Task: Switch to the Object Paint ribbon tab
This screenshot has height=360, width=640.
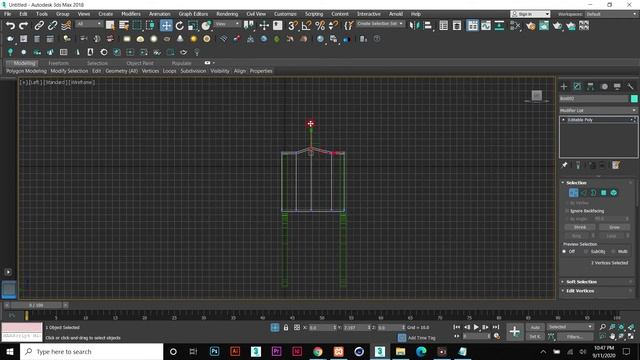Action: coord(140,63)
